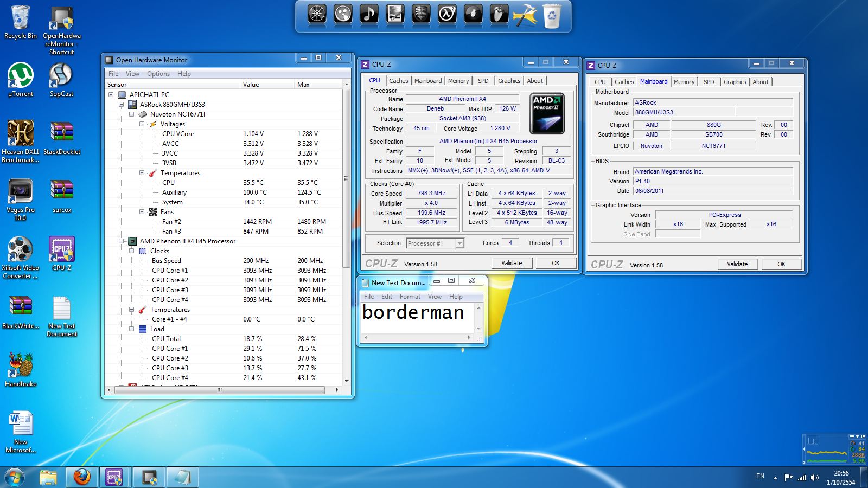Image resolution: width=868 pixels, height=488 pixels.
Task: Click the ship wheel icon in the dock
Action: pos(317,14)
